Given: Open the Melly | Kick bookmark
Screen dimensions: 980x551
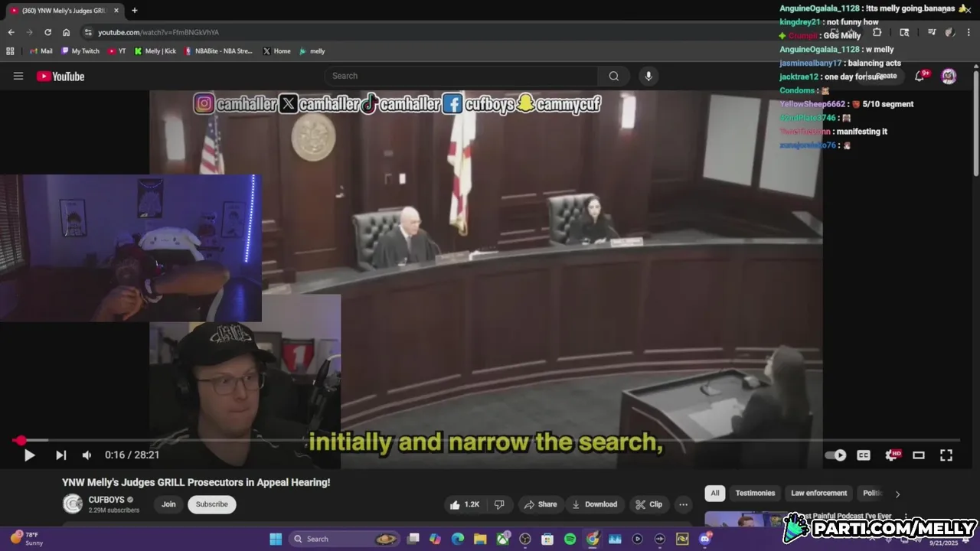Looking at the screenshot, I should pyautogui.click(x=155, y=51).
